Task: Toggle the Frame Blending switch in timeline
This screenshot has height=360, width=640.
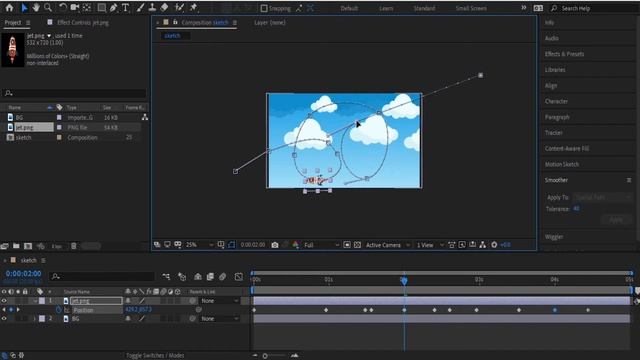Action: [210, 277]
